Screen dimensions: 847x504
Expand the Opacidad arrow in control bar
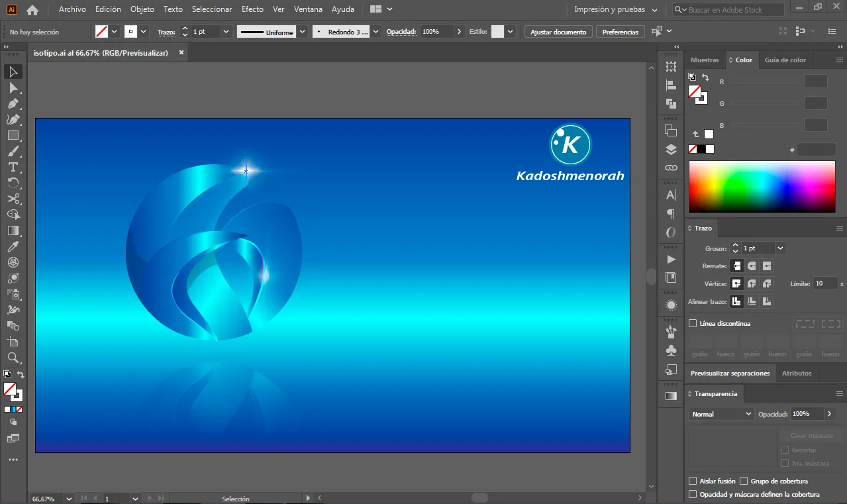(x=460, y=32)
